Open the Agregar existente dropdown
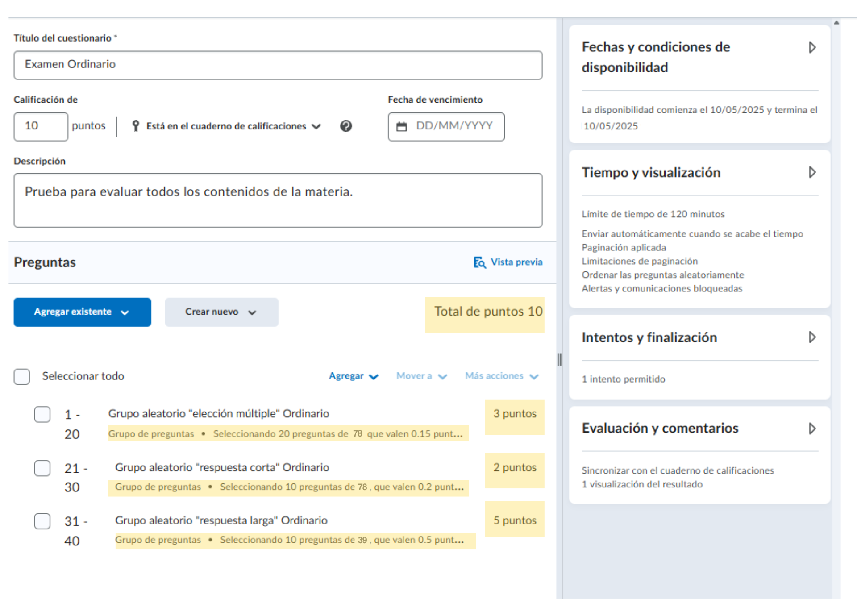This screenshot has width=857, height=616. point(82,312)
